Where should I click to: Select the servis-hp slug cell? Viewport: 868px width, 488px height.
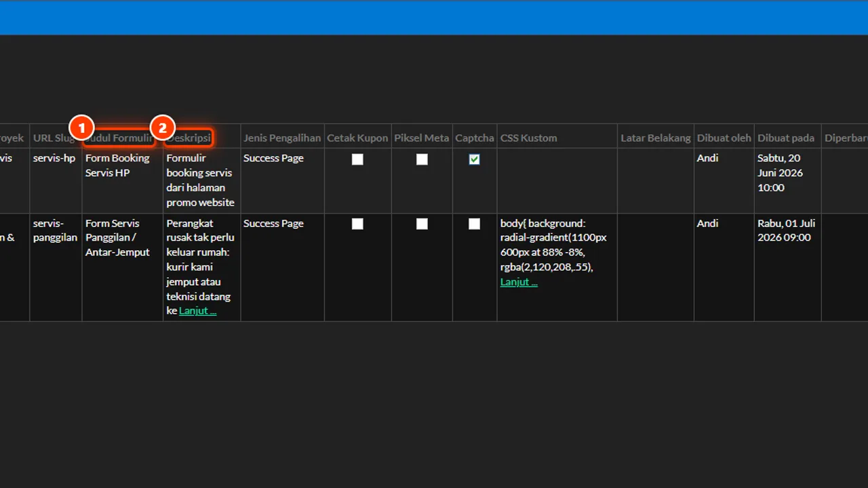pos(54,158)
